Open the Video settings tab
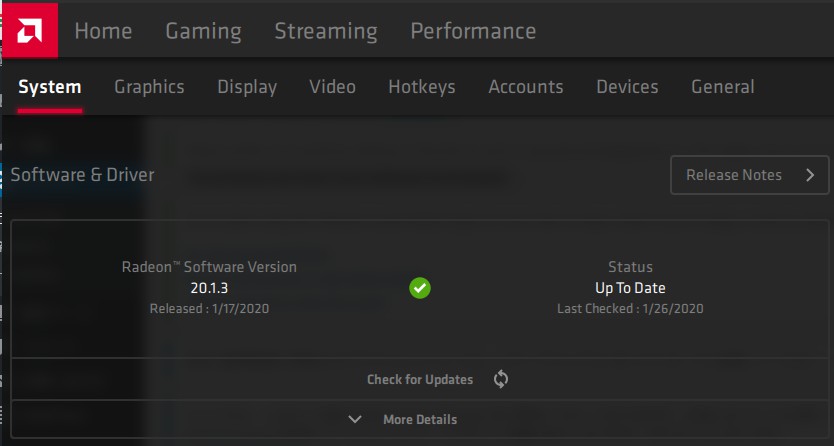Viewport: 834px width, 446px height. pos(332,87)
